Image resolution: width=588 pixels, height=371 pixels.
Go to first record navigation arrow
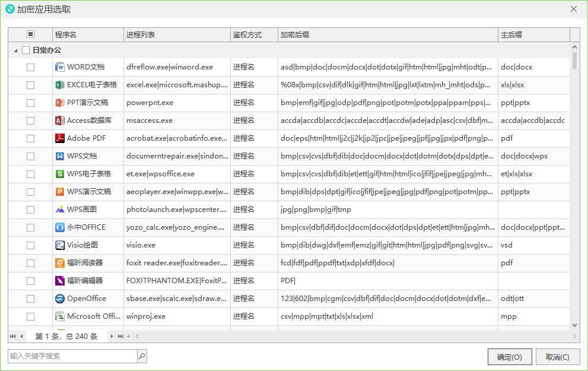coord(12,337)
